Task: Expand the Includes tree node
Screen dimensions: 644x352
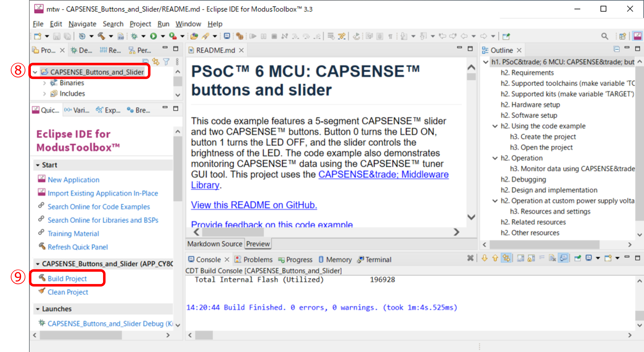Action: (45, 94)
